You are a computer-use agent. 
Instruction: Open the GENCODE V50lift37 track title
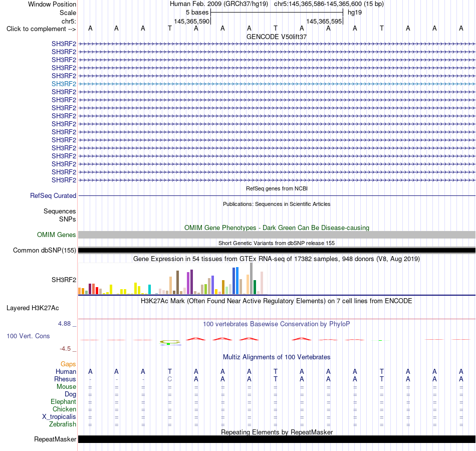coord(277,37)
